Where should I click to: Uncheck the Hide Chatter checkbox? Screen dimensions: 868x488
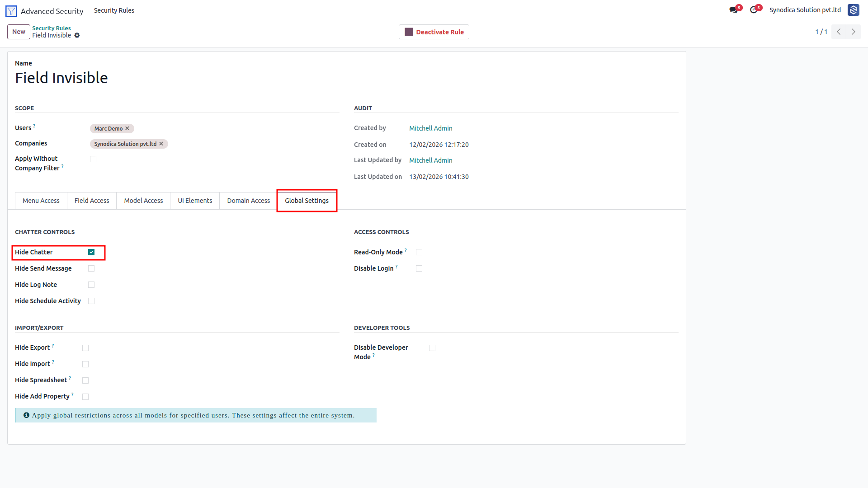(x=91, y=252)
